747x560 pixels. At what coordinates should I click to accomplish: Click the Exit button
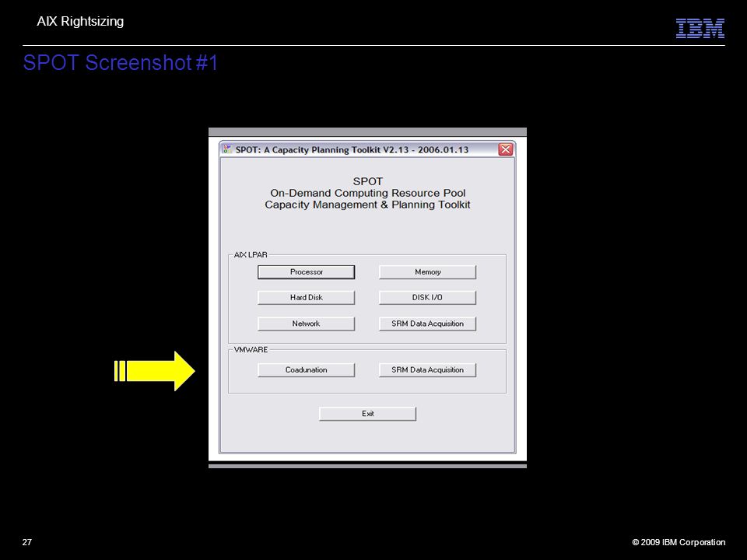pyautogui.click(x=367, y=414)
